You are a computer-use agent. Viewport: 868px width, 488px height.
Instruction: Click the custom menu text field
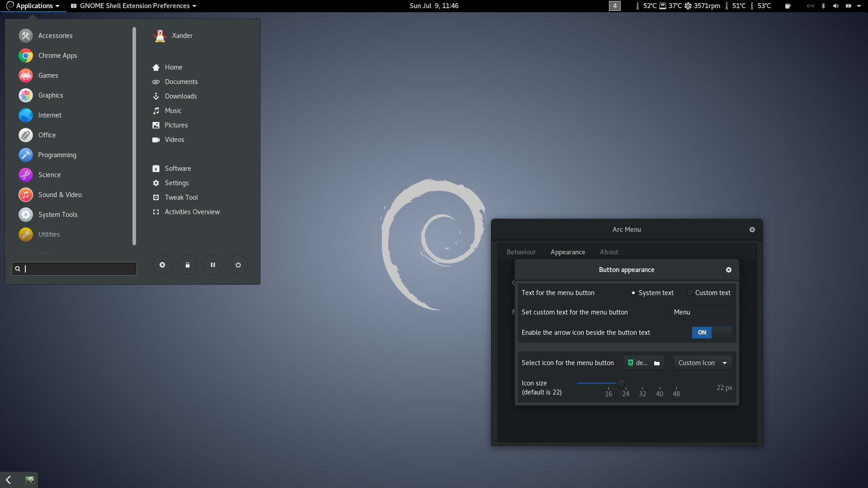point(700,312)
